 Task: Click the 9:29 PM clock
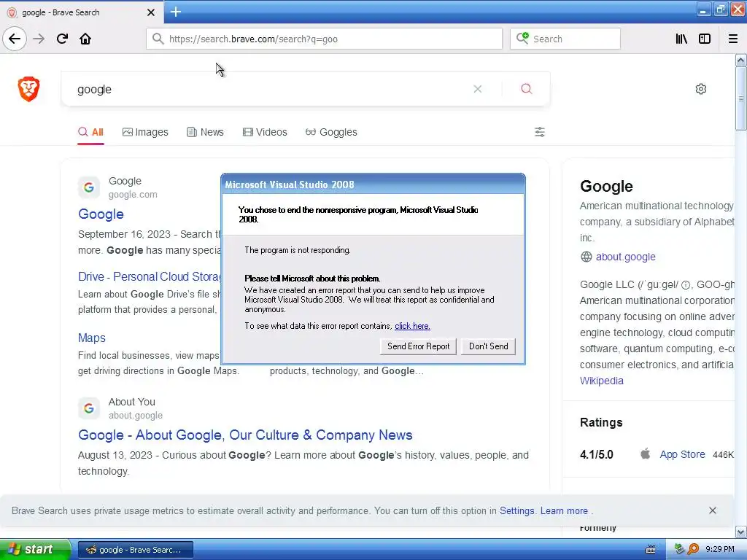click(x=719, y=550)
